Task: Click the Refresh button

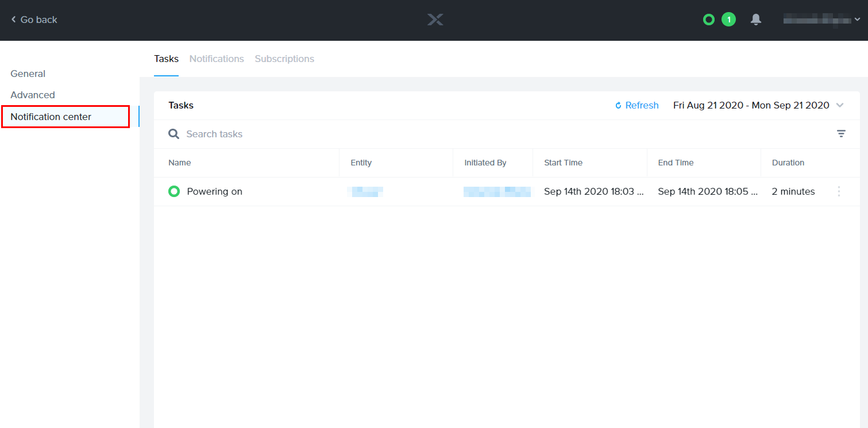Action: [x=636, y=105]
